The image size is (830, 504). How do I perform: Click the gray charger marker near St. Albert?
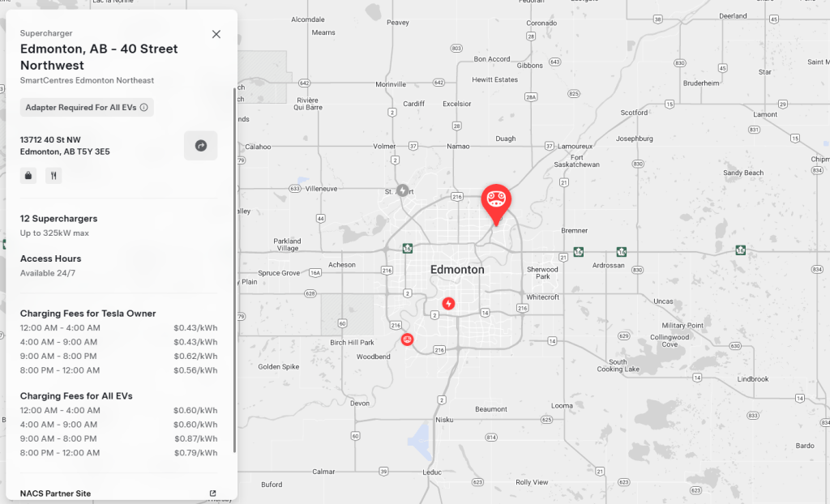(x=402, y=190)
